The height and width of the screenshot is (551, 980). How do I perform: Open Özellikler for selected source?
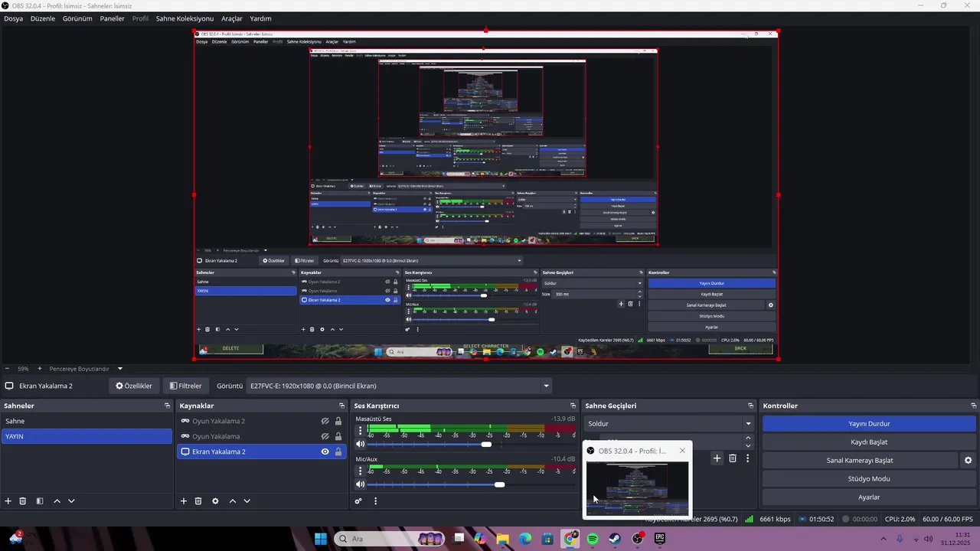click(x=134, y=386)
